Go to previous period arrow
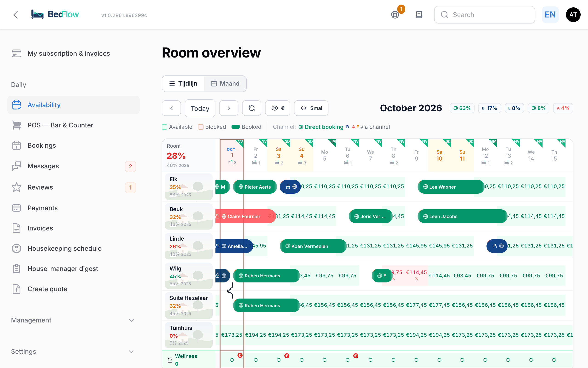Image resolution: width=588 pixels, height=368 pixels. pos(171,108)
